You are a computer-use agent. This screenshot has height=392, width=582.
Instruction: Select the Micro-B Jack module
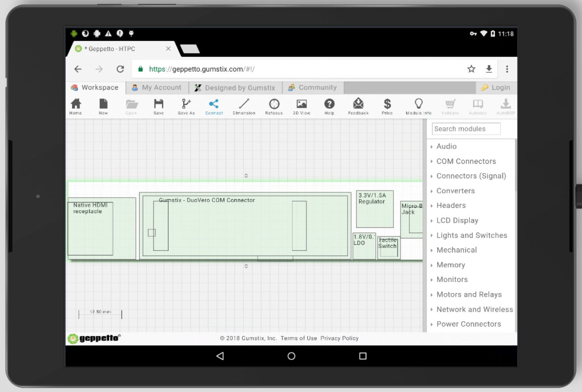pos(412,220)
